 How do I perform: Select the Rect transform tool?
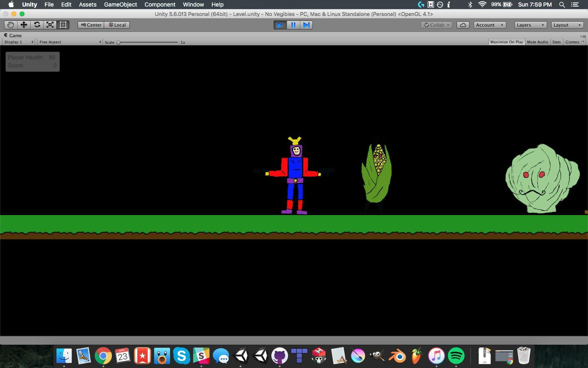pyautogui.click(x=63, y=25)
